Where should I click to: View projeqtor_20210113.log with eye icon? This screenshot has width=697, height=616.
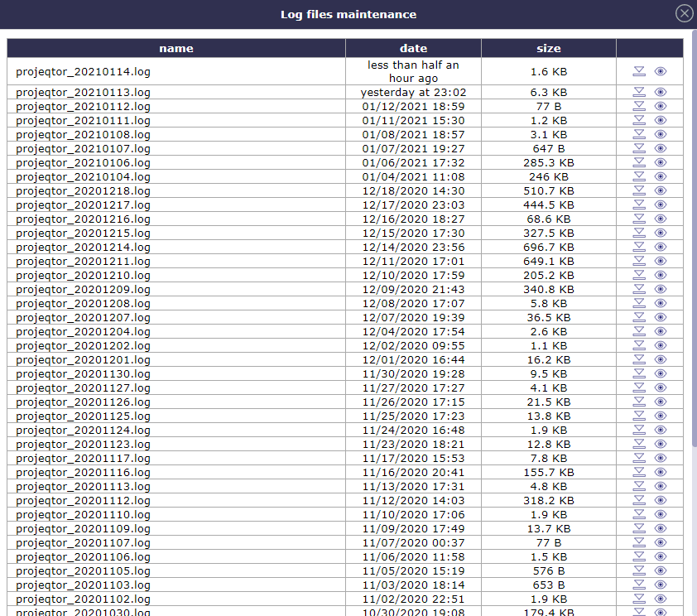point(661,93)
